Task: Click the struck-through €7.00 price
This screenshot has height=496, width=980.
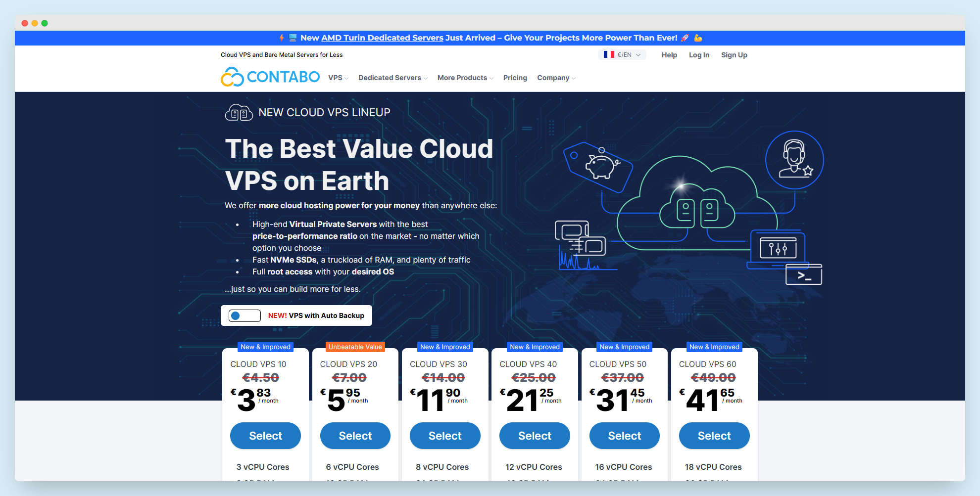Action: tap(349, 378)
